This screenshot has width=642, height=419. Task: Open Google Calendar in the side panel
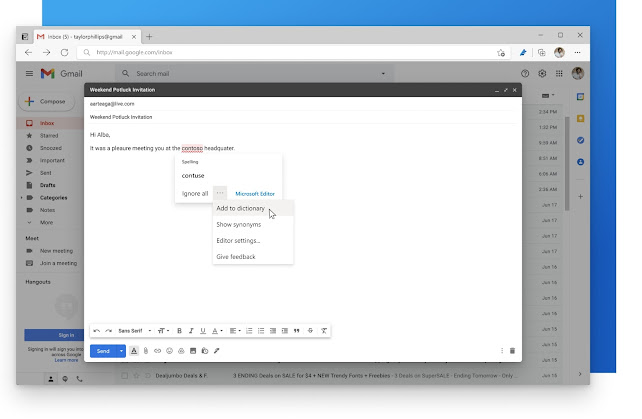(x=580, y=97)
